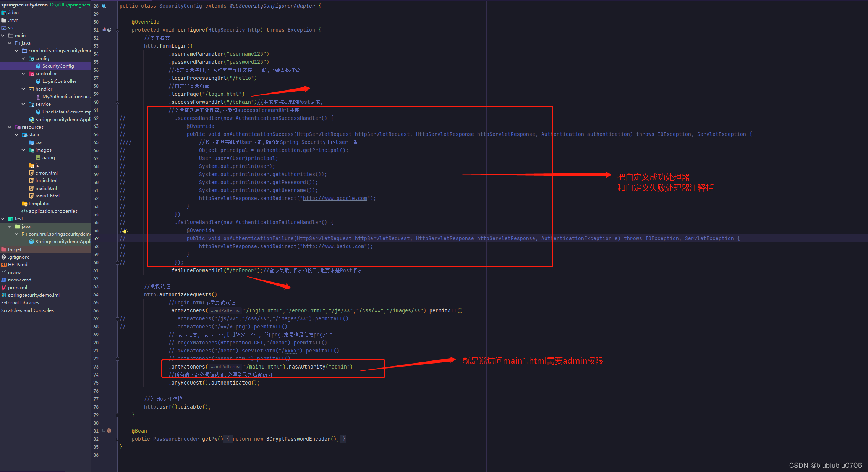
Task: Click the override gutter icon on line 31
Action: coord(104,30)
